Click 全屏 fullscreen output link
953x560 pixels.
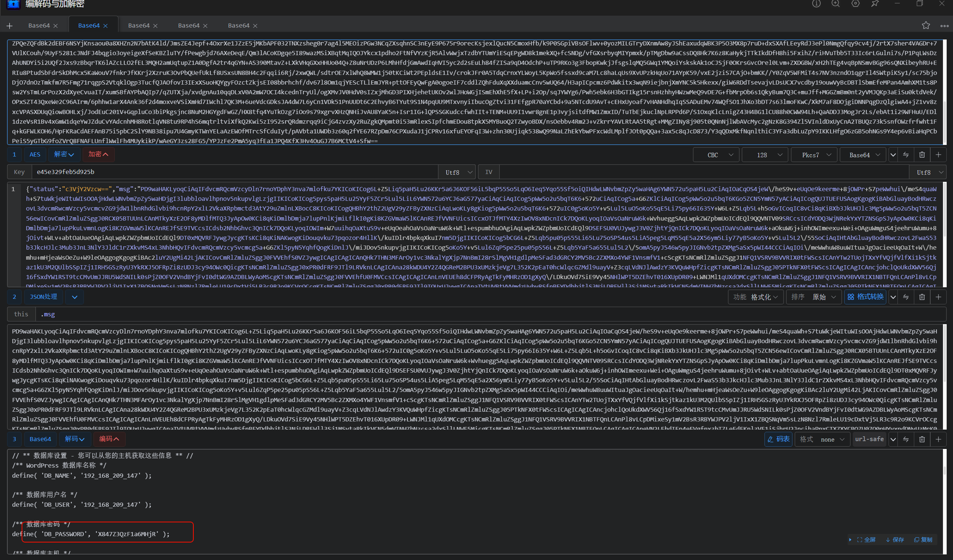pos(866,540)
